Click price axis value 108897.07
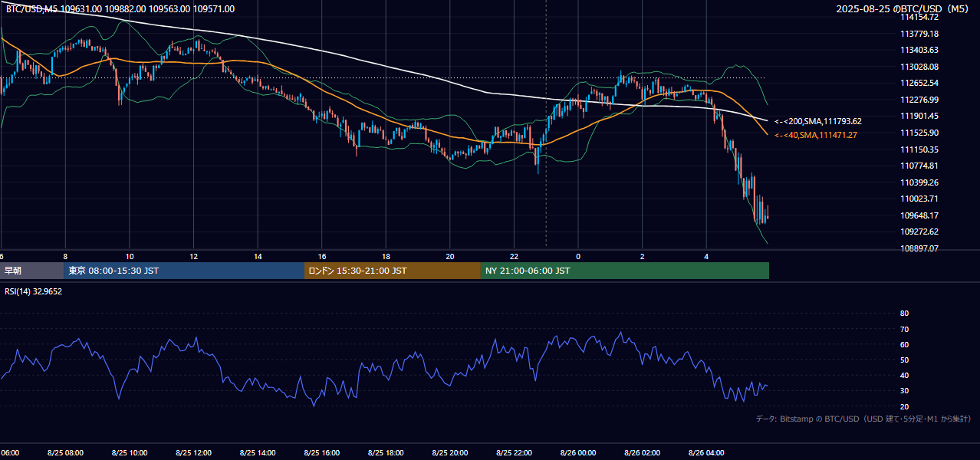 point(919,248)
